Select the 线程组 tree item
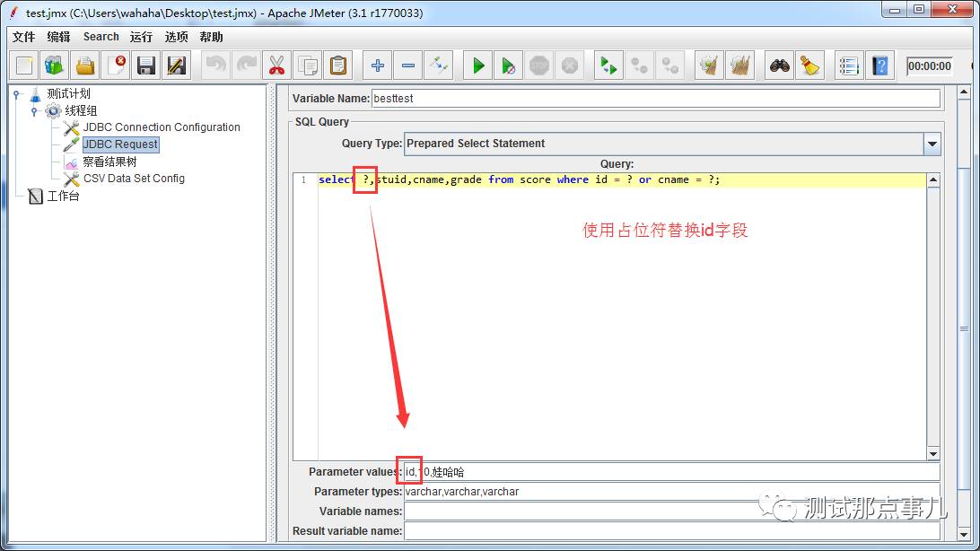 pos(82,110)
